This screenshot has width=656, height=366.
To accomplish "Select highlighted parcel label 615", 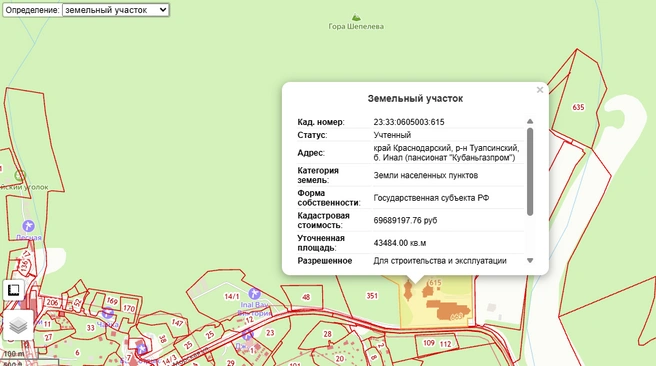I will (435, 283).
